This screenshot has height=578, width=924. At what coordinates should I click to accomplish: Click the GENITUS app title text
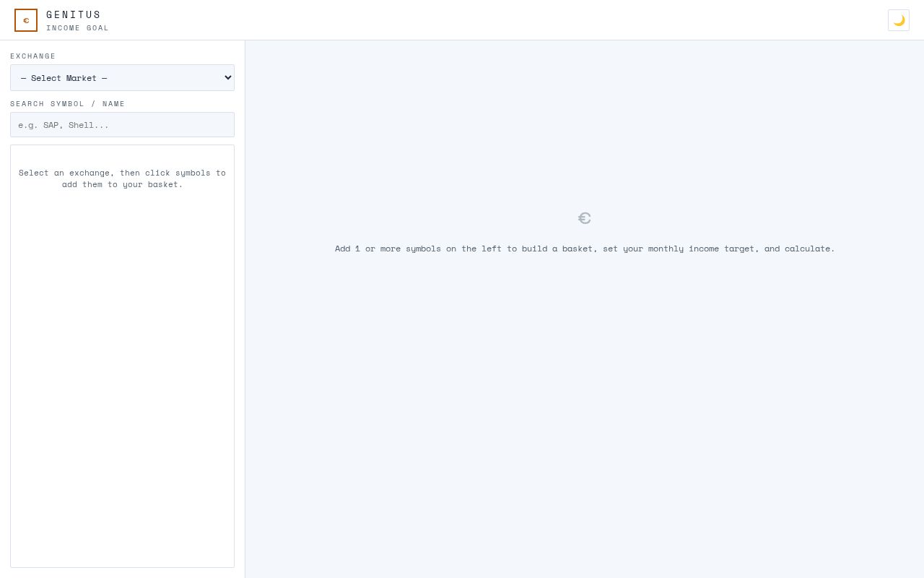[x=74, y=14]
